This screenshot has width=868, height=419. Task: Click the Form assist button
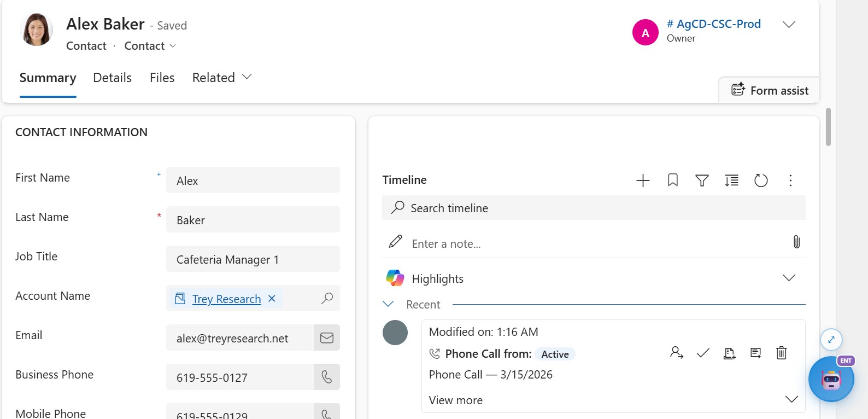(770, 90)
